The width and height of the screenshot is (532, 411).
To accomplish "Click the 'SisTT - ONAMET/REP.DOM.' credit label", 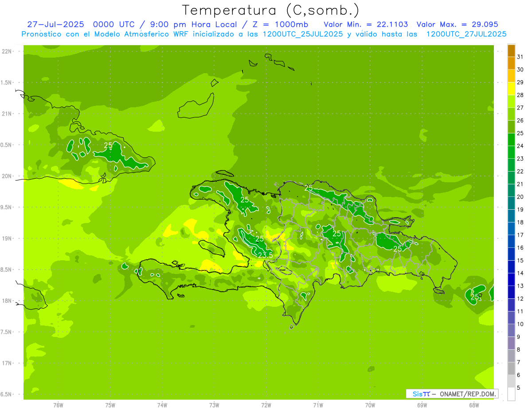I will pyautogui.click(x=452, y=394).
